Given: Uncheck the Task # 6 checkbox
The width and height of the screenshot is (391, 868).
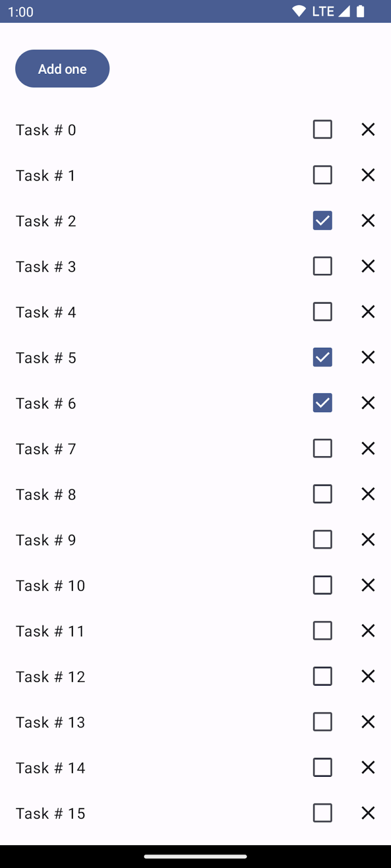Looking at the screenshot, I should click(x=323, y=403).
